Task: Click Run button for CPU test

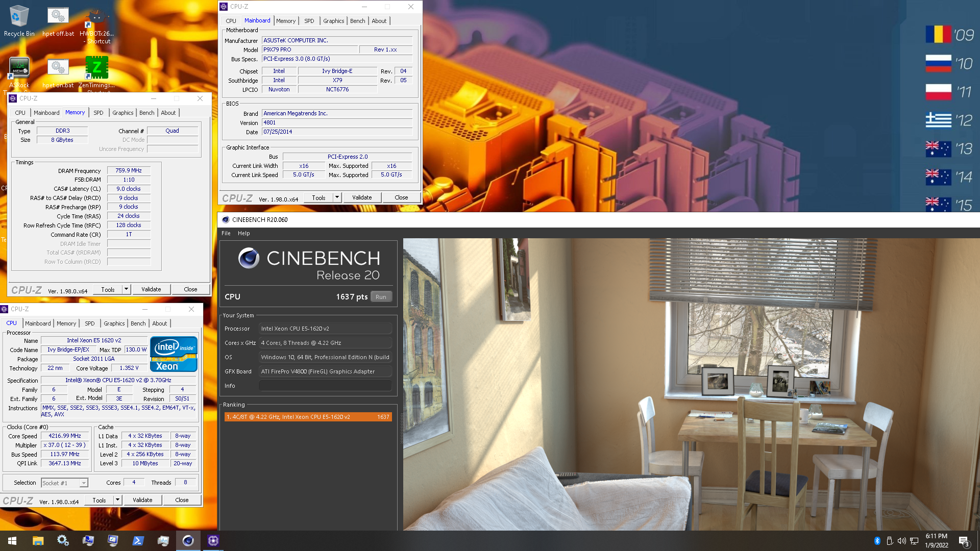Action: [381, 297]
